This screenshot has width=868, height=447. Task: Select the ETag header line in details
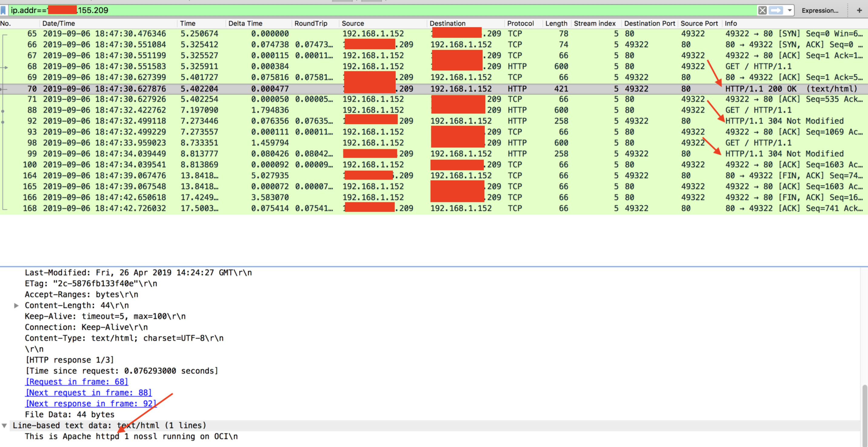(91, 284)
